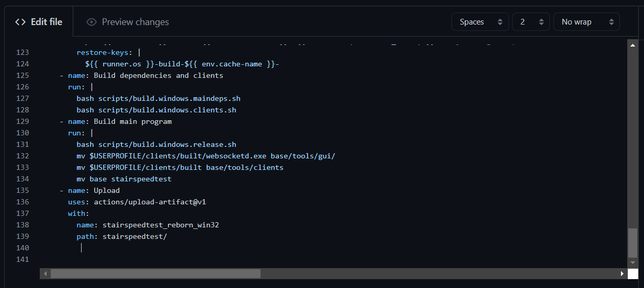The height and width of the screenshot is (288, 644).
Task: Click line number 129 in gutter
Action: click(x=22, y=122)
